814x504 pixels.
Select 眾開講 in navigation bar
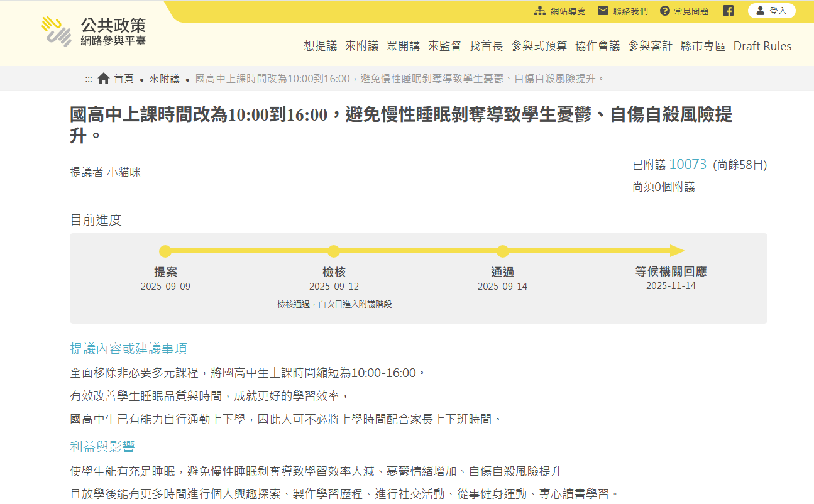[403, 46]
